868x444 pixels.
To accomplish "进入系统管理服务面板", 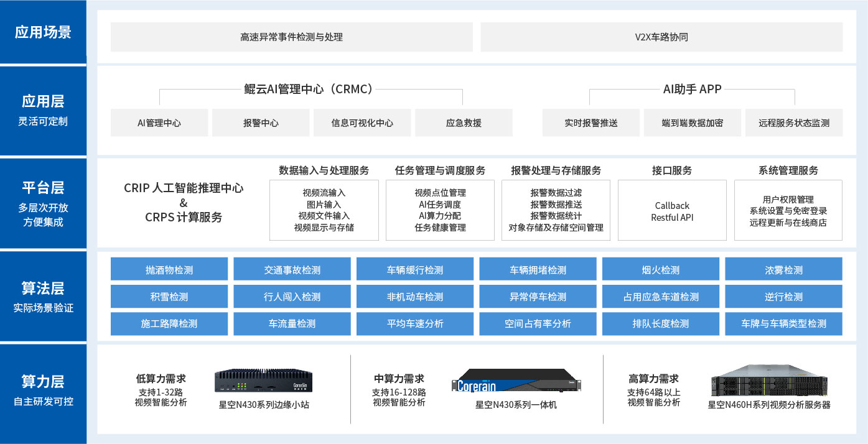I will (787, 210).
